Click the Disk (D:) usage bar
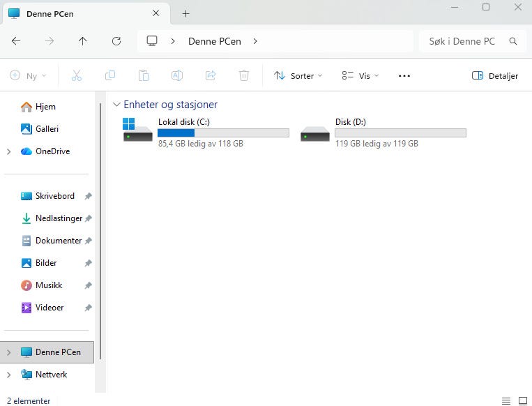The width and height of the screenshot is (532, 406). coord(400,133)
